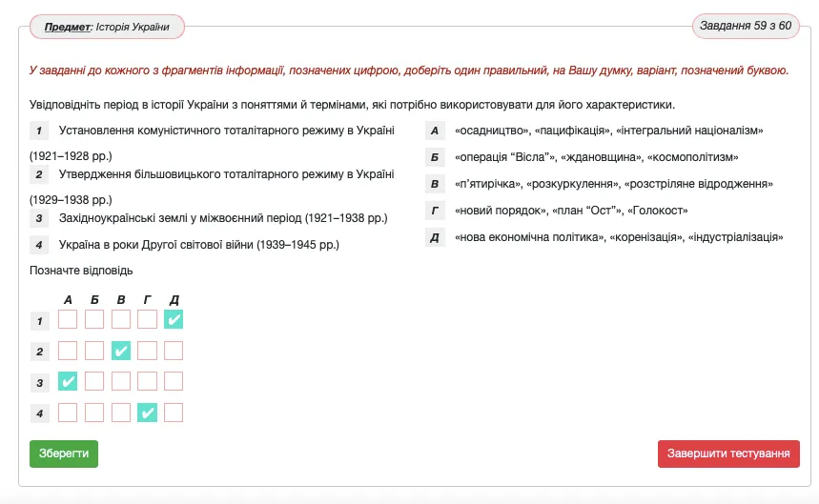Click answer option Б «операція Вісла»

pos(596,157)
